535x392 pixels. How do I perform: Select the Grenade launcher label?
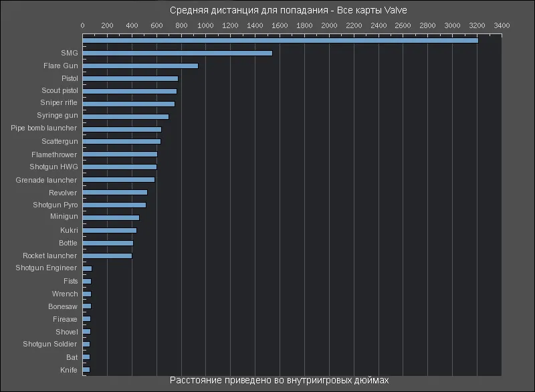point(46,180)
